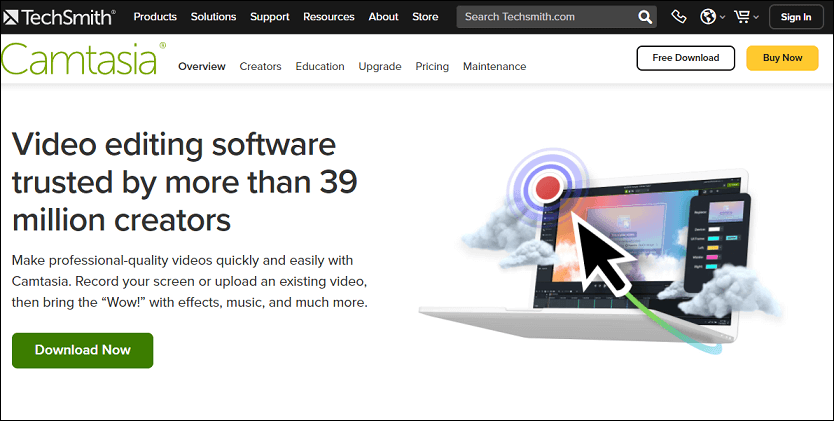Select the Education tab
The width and height of the screenshot is (834, 421).
coord(320,66)
